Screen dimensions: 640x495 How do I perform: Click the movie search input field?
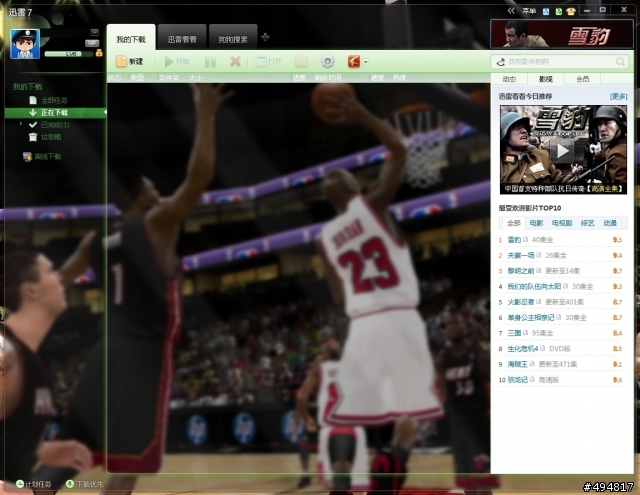pos(560,62)
